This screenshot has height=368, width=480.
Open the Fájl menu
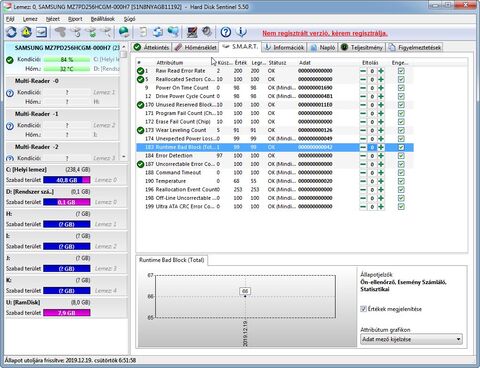[10, 19]
